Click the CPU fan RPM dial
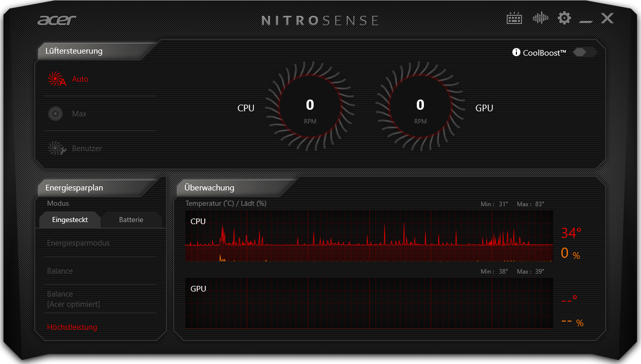 pos(310,107)
